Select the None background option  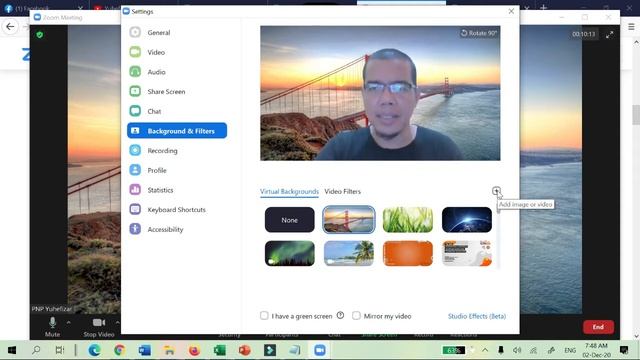[x=289, y=220]
